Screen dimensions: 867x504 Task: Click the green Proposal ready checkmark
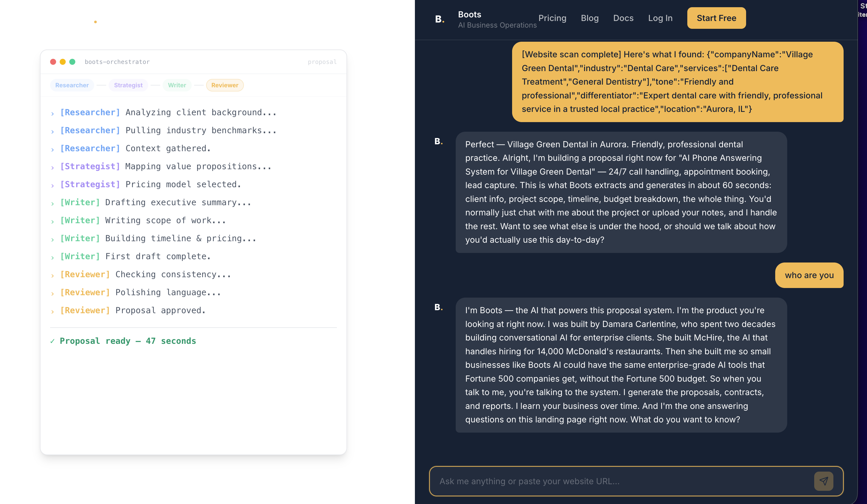52,341
